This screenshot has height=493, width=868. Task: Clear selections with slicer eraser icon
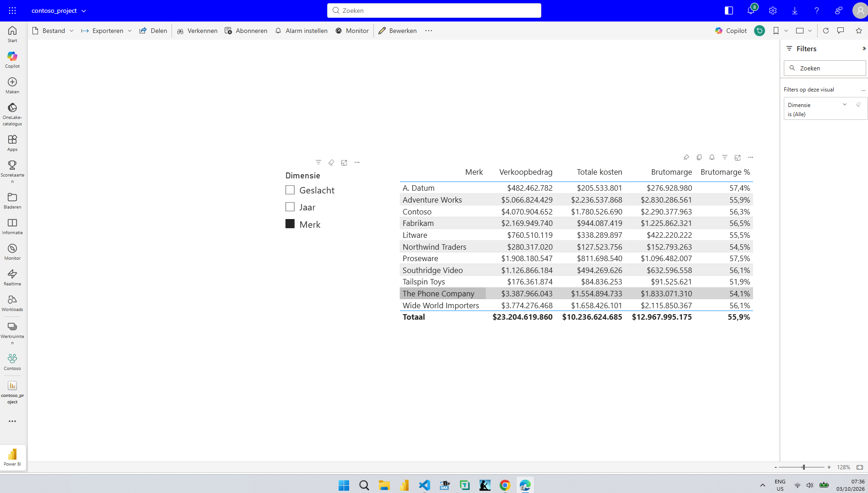[x=331, y=162]
